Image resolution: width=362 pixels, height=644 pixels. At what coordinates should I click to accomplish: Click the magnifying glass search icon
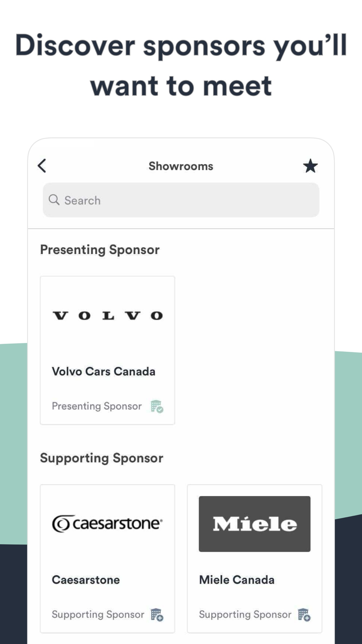pyautogui.click(x=54, y=200)
